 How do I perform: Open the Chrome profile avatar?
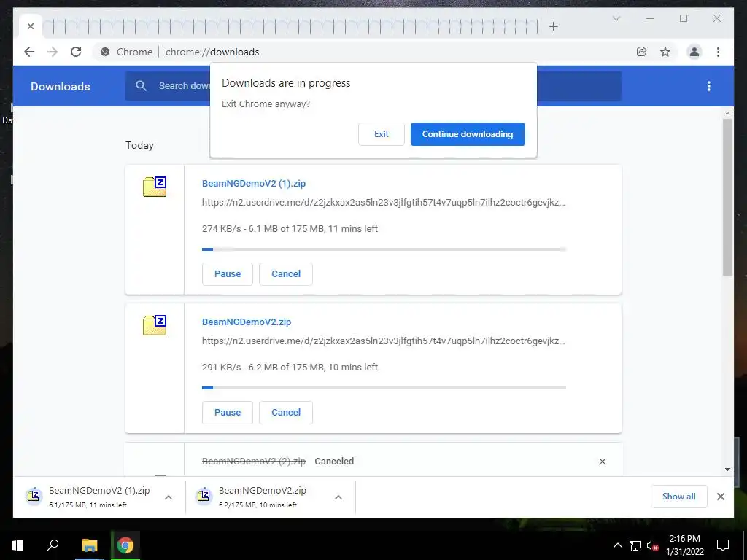point(694,52)
